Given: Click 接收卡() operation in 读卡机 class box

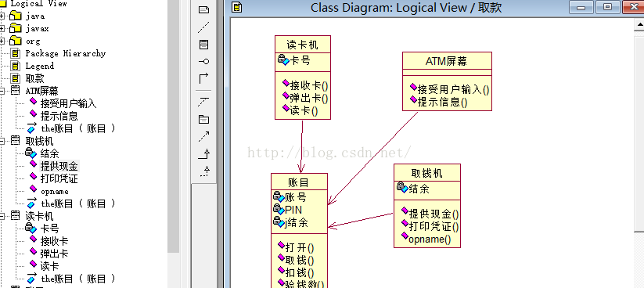Looking at the screenshot, I should click(309, 85).
